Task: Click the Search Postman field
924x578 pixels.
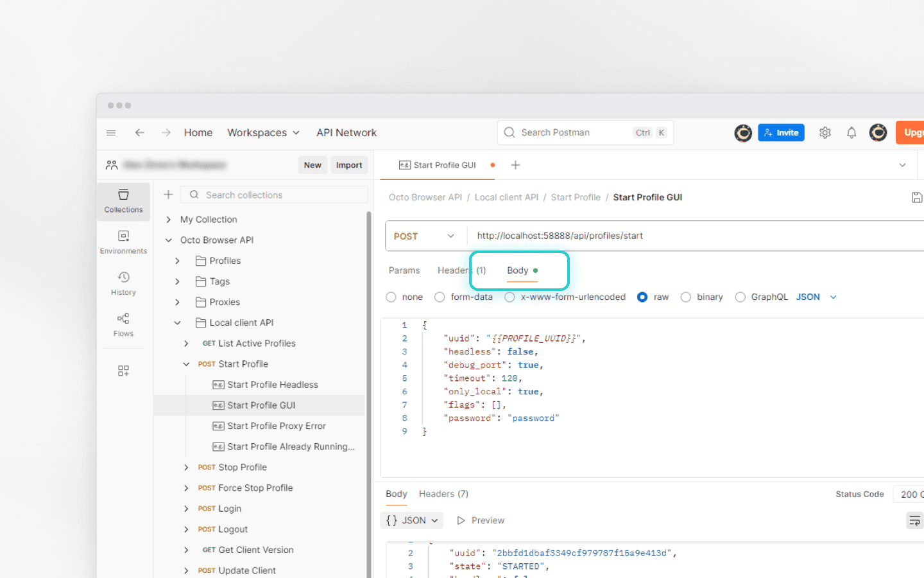Action: 585,133
